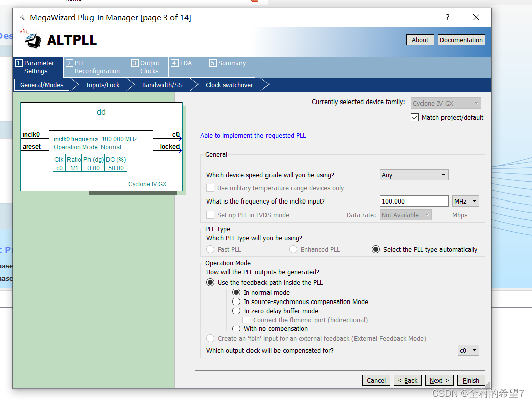
Task: Go to the EDA tab
Action: [x=188, y=67]
